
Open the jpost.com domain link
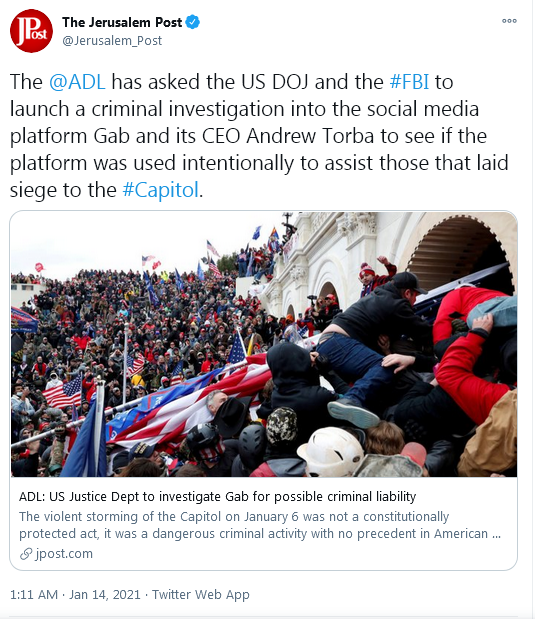(64, 554)
